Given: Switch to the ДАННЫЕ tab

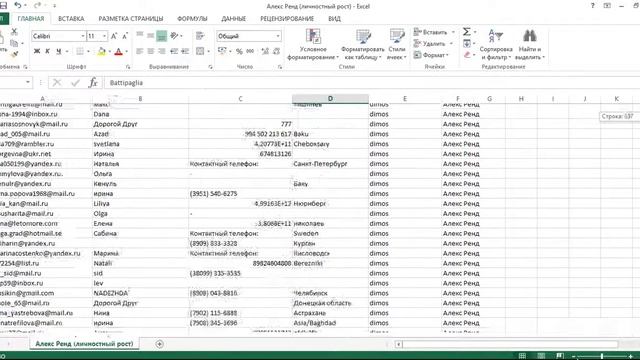Looking at the screenshot, I should click(x=233, y=19).
